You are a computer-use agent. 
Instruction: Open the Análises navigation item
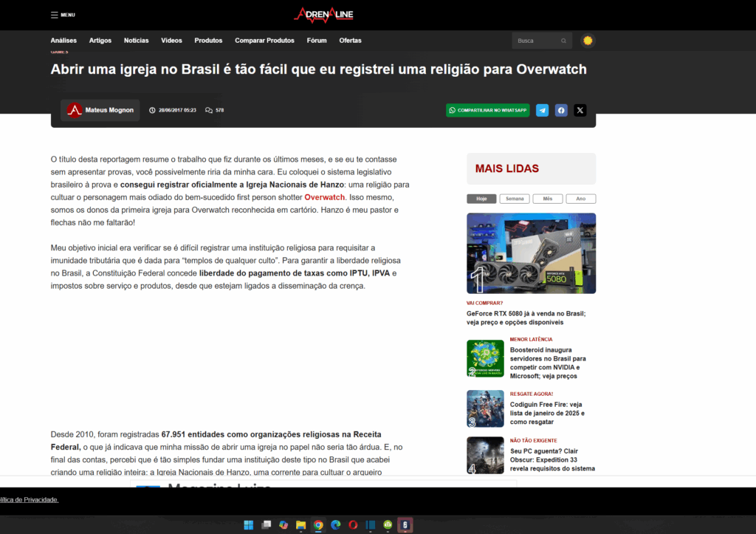(x=63, y=41)
